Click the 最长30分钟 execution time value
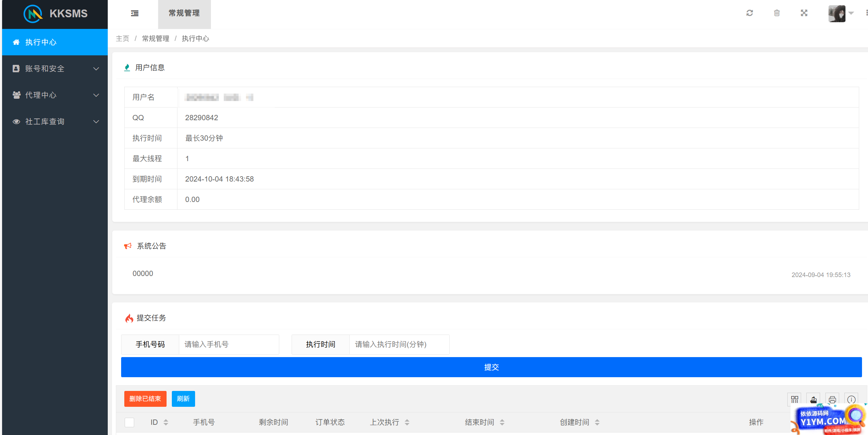 [x=204, y=138]
